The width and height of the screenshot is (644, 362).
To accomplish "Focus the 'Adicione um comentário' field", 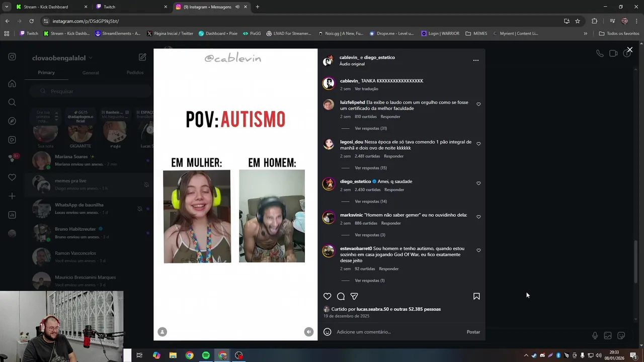I will click(397, 332).
